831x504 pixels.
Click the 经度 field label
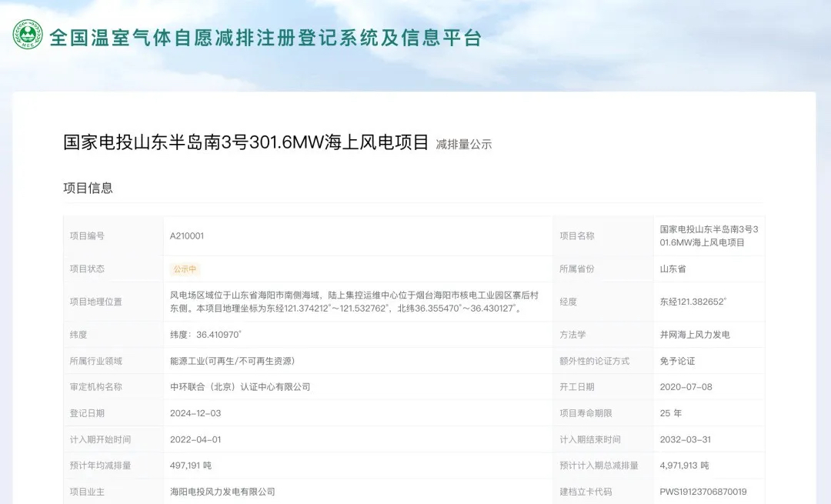point(568,302)
